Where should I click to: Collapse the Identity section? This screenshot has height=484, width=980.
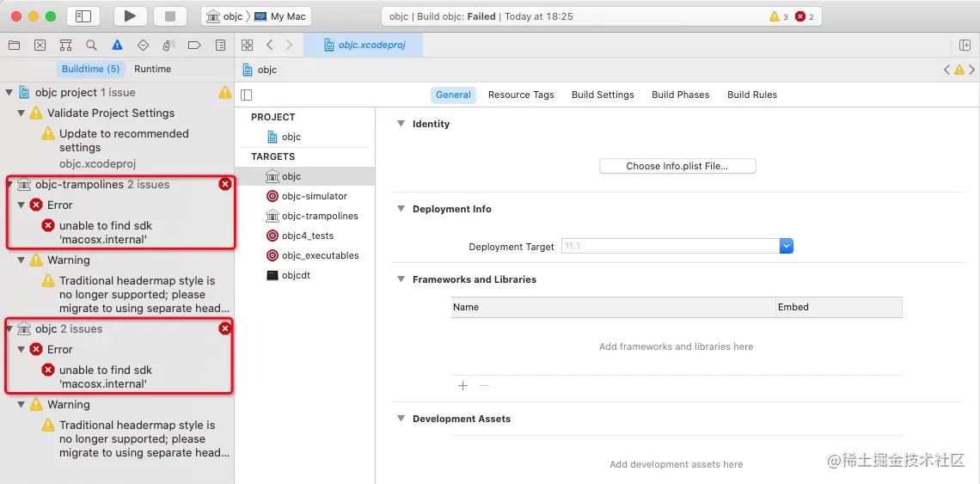click(x=401, y=124)
